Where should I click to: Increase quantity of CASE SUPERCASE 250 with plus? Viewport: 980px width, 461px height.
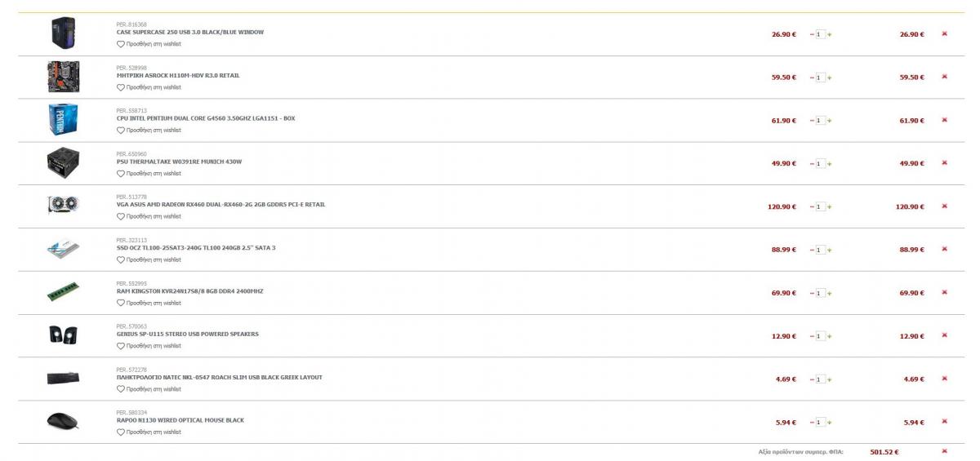point(830,35)
